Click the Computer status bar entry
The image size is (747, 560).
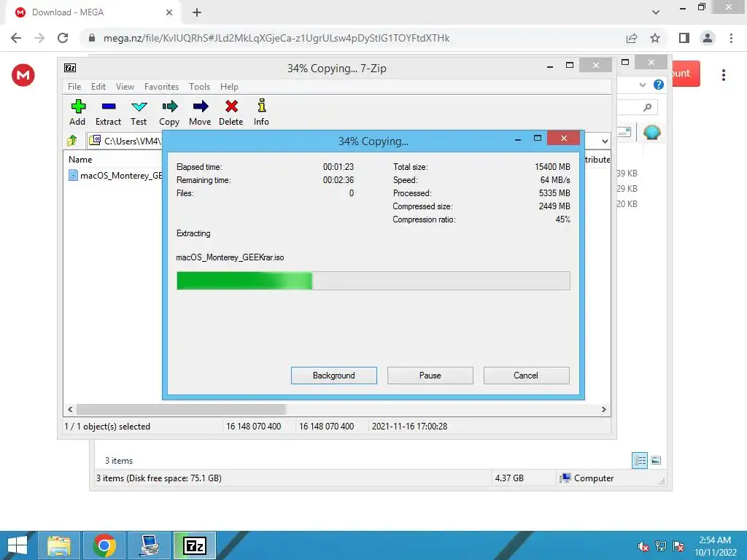tap(587, 478)
